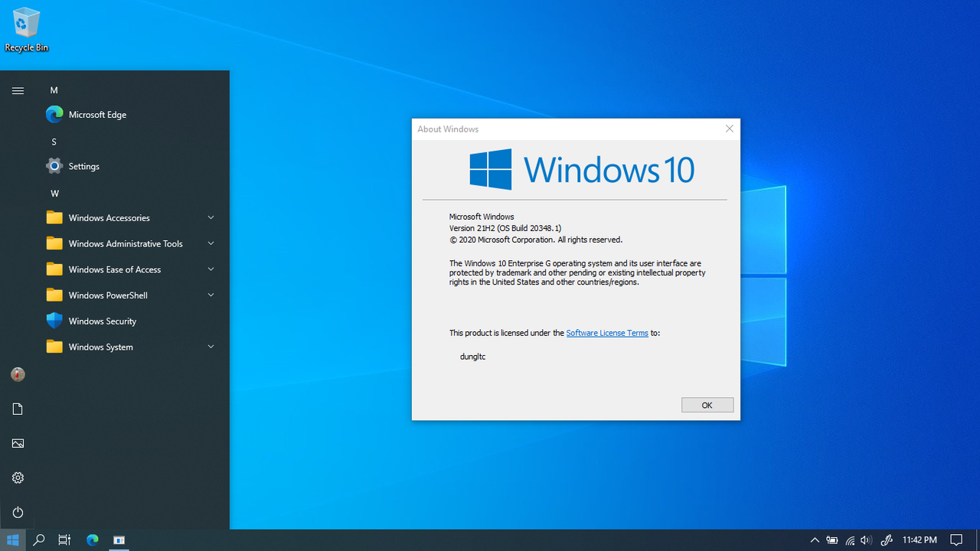Viewport: 980px width, 551px height.
Task: Jump to letter S section header
Action: point(54,142)
